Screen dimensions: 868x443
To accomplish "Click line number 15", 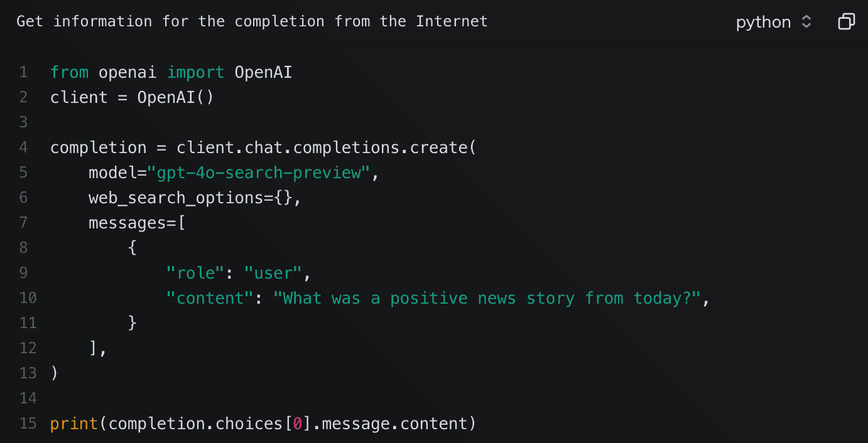I will tap(28, 423).
